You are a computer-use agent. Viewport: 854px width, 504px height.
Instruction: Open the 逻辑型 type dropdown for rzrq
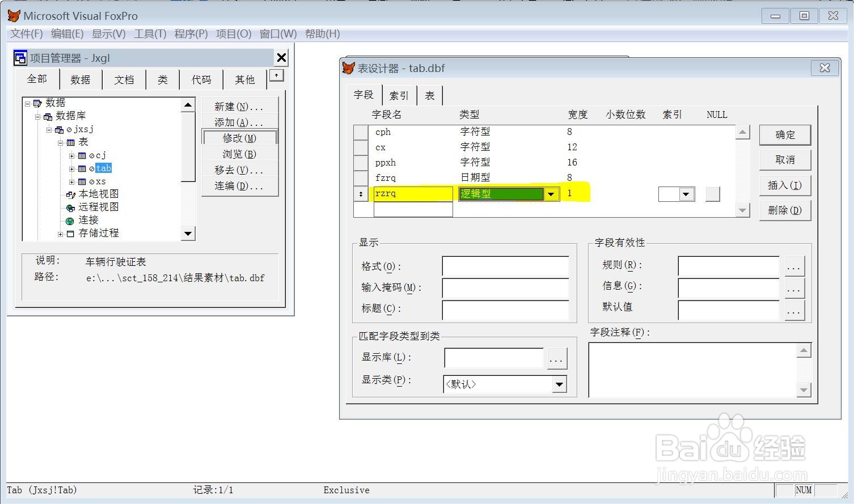551,194
